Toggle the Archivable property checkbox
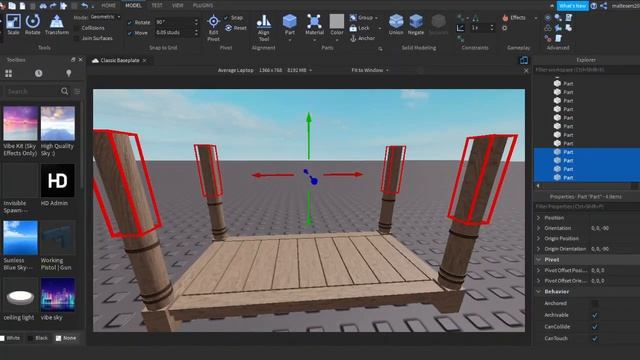The height and width of the screenshot is (360, 640). tap(595, 315)
